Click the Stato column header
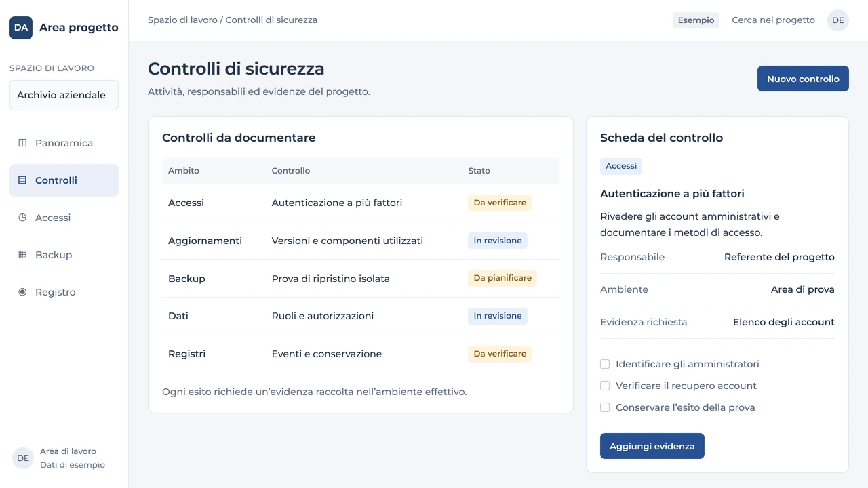The width and height of the screenshot is (868, 488). [479, 171]
